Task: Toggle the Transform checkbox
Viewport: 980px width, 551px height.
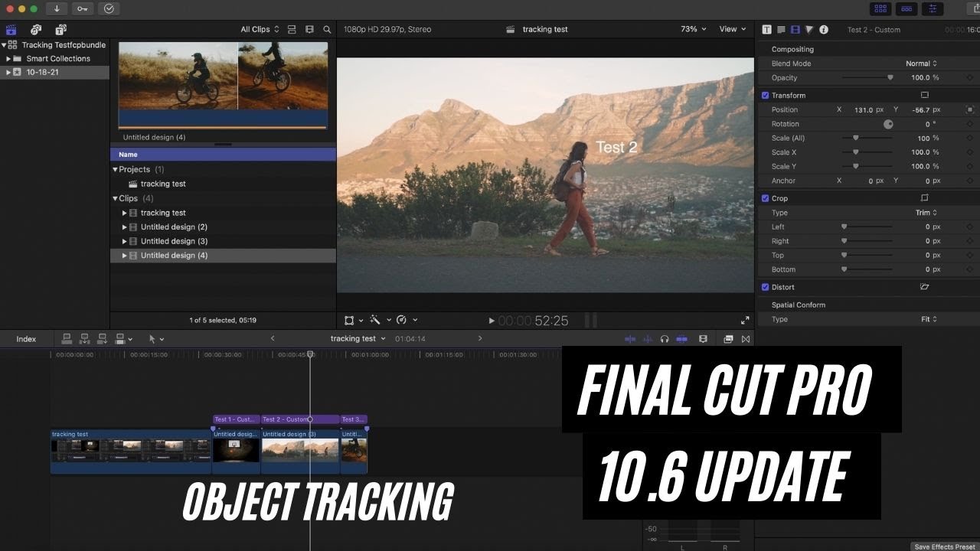Action: [x=765, y=96]
